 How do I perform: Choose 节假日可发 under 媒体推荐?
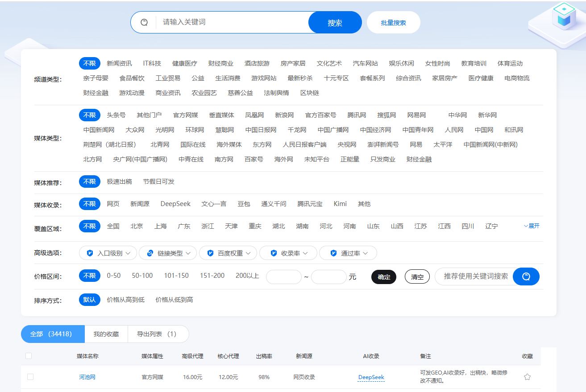click(x=159, y=182)
